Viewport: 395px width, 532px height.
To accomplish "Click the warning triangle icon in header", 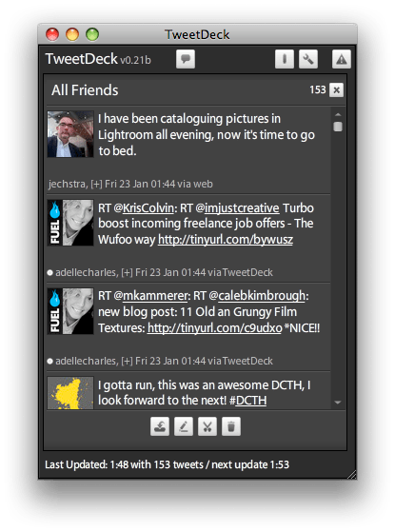I will [341, 59].
